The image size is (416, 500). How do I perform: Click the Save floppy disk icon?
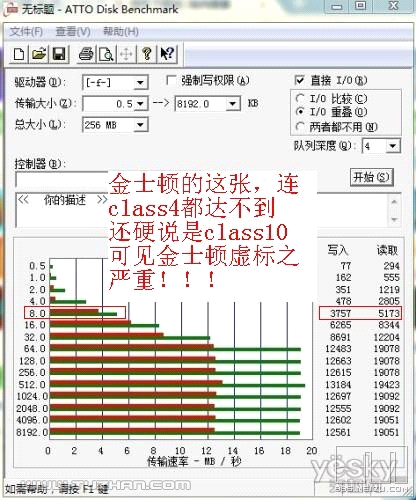[59, 54]
